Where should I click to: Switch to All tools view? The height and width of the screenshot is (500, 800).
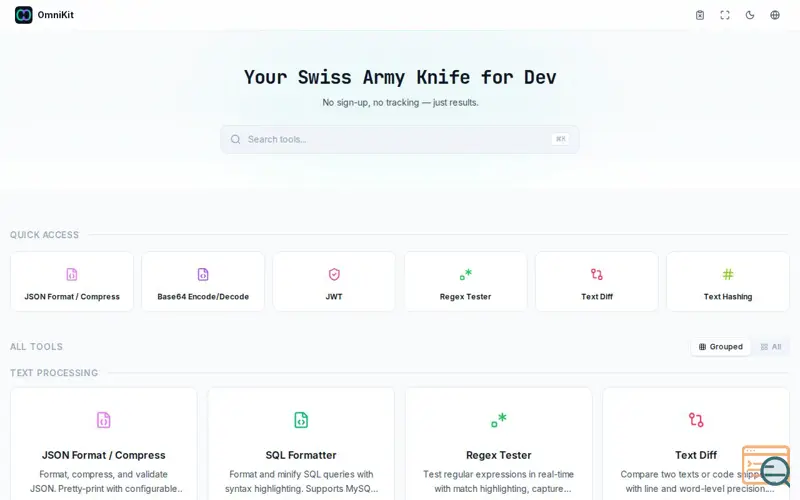coord(771,347)
